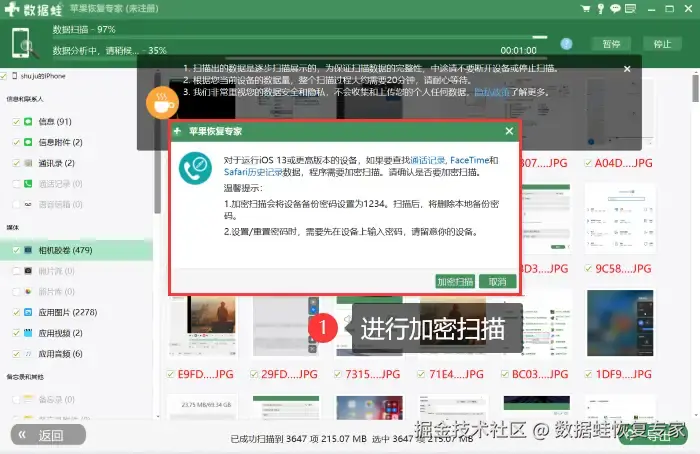Open the chat feedback bubble icon
This screenshot has height=454, width=700.
coord(615,8)
